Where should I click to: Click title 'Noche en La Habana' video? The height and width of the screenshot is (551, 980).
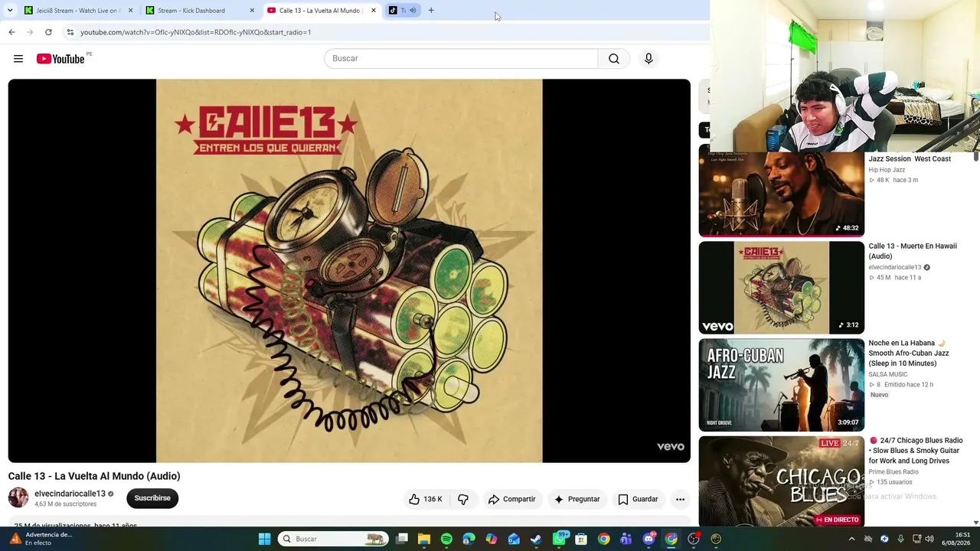click(909, 353)
